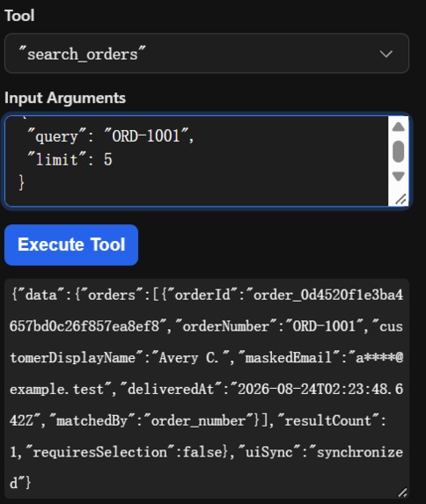This screenshot has width=426, height=504.
Task: Click the Tool label
Action: coord(19,16)
